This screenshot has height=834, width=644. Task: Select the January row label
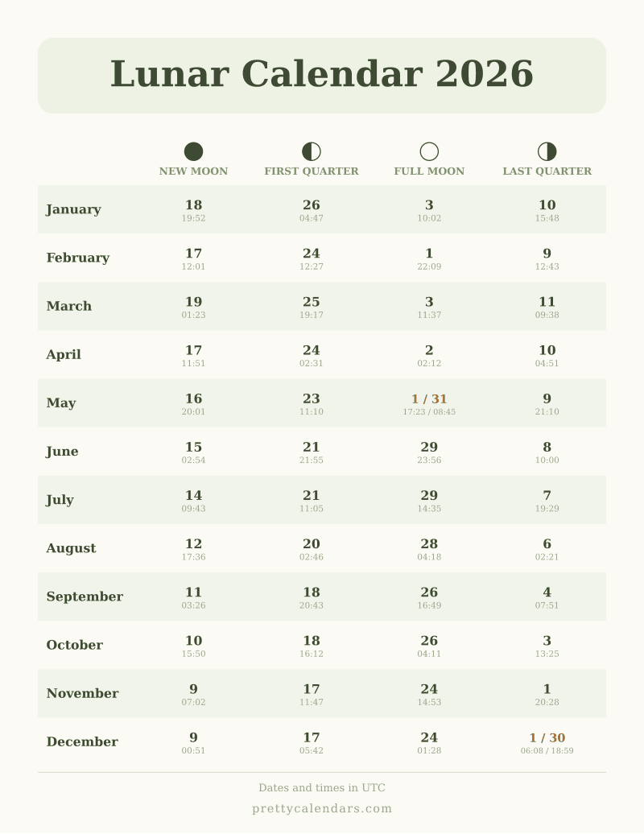pyautogui.click(x=73, y=209)
